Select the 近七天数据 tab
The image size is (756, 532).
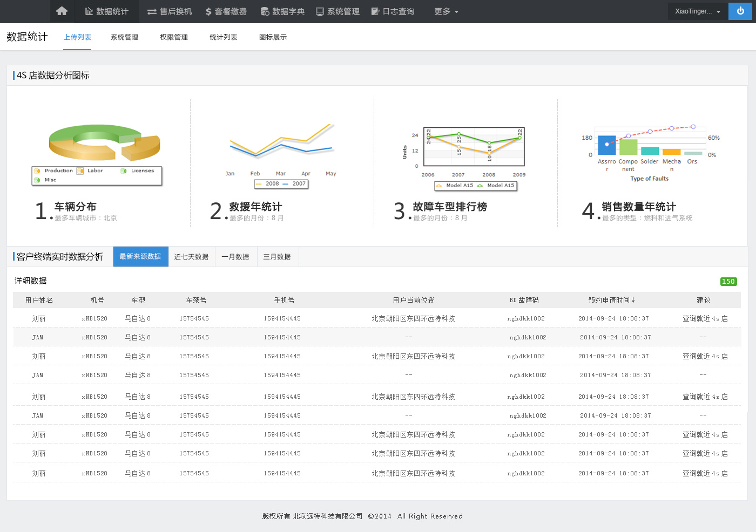pyautogui.click(x=191, y=257)
